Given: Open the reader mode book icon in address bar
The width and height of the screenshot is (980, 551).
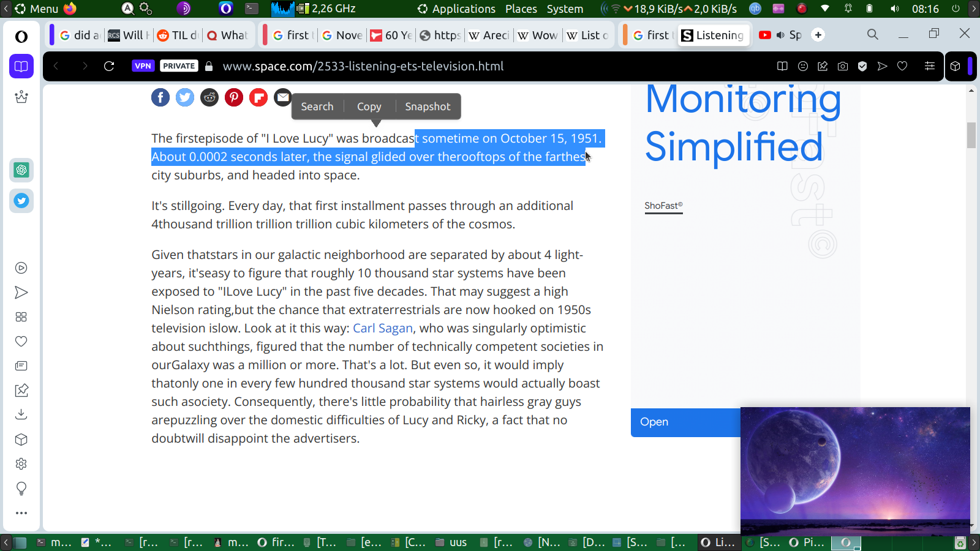Looking at the screenshot, I should (x=782, y=66).
